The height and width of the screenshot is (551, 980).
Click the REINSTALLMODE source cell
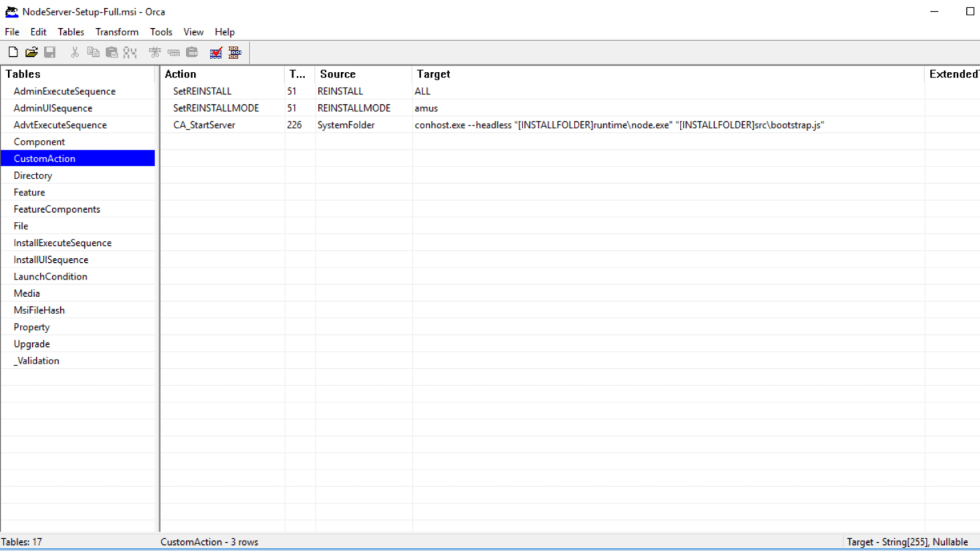354,108
